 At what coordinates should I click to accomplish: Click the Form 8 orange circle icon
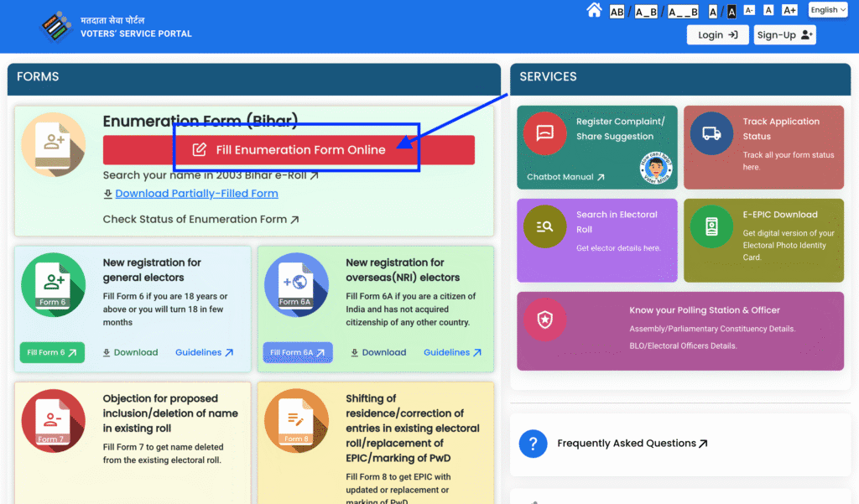pos(296,420)
